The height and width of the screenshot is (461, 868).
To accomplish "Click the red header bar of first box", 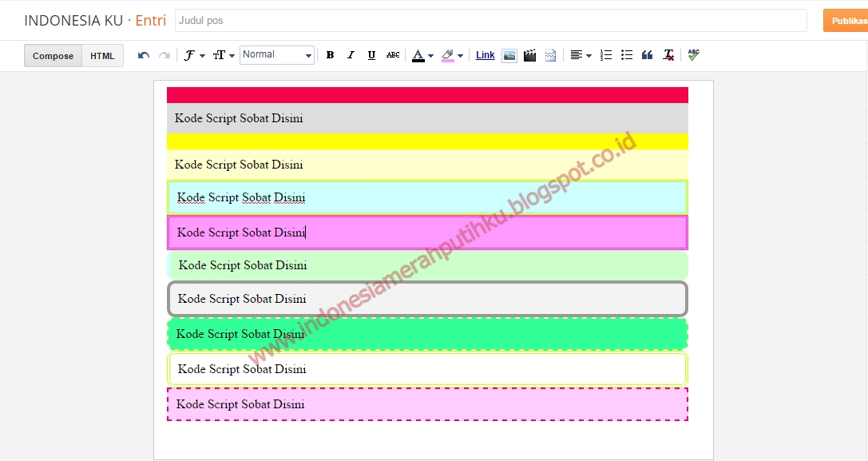I will [427, 95].
